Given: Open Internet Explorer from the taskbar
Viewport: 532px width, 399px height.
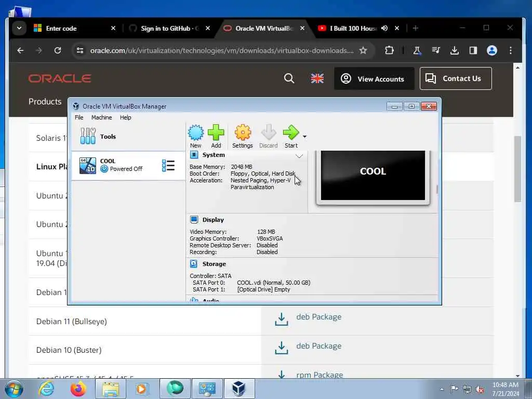Looking at the screenshot, I should (x=46, y=389).
